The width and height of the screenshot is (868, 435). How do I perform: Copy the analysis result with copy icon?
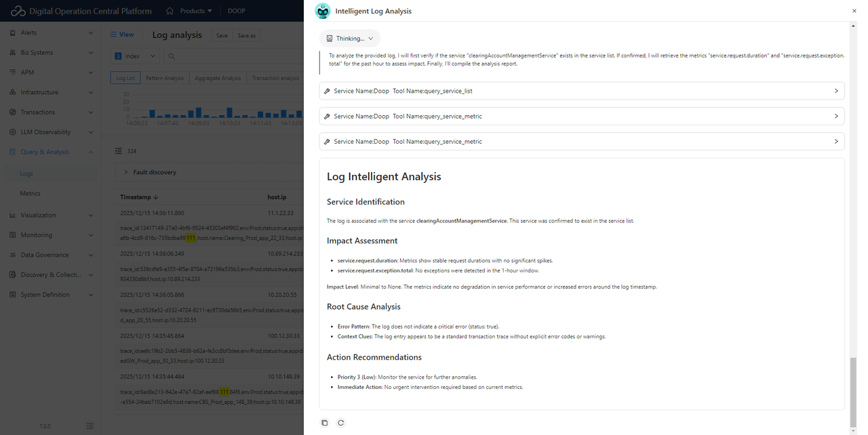(324, 423)
